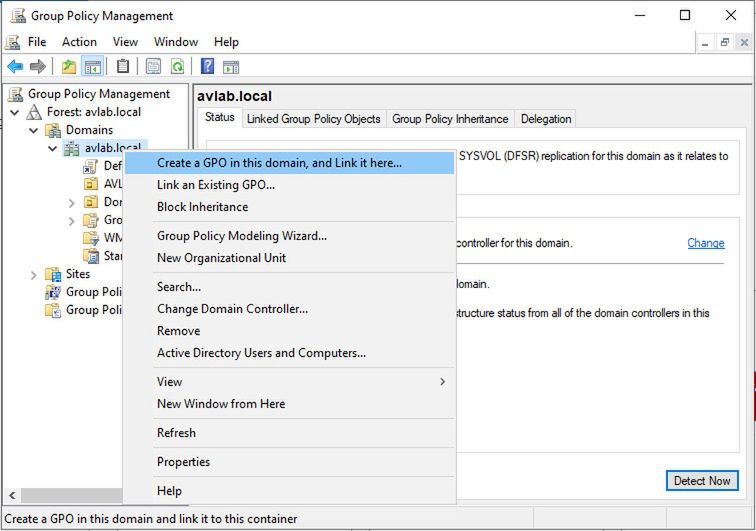Click the Group Policy Modeling node icon
Image resolution: width=756 pixels, height=531 pixels.
pos(53,292)
